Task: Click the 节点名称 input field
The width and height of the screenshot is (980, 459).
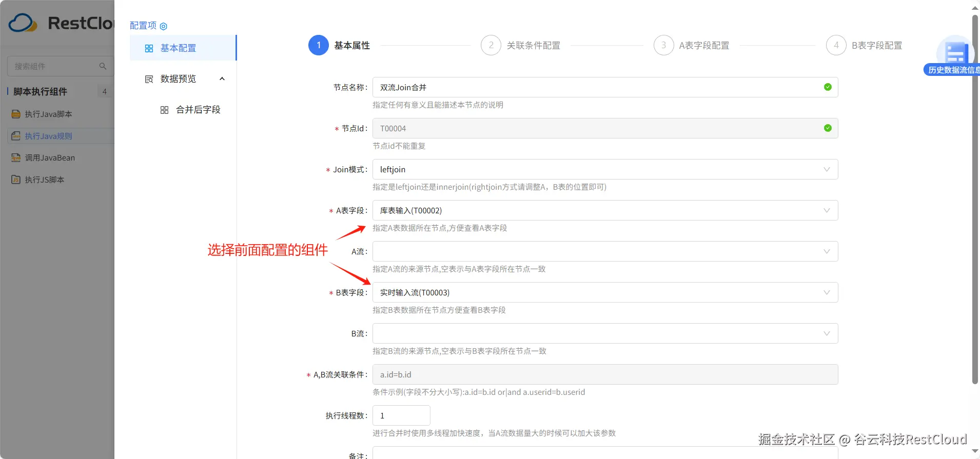Action: point(605,87)
